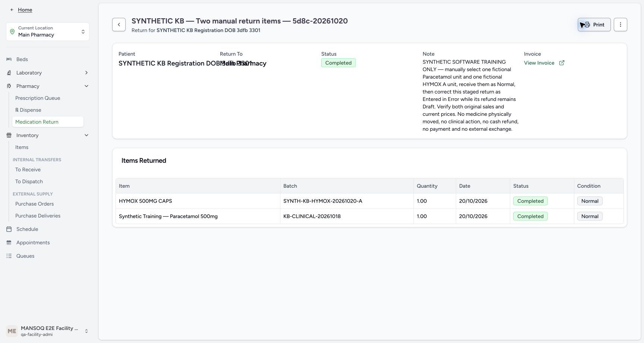Screen dimensions: 644x343
Task: Open Prescription Queue
Action: point(38,98)
